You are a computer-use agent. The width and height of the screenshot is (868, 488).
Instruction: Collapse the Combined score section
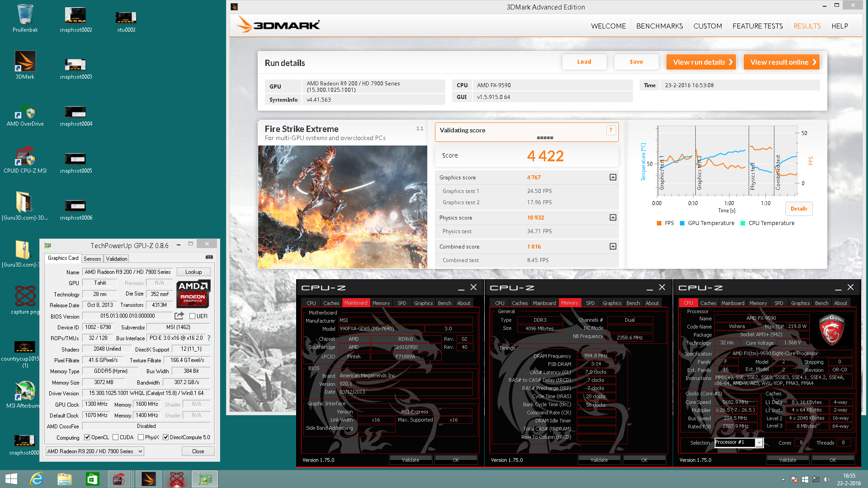click(x=613, y=246)
